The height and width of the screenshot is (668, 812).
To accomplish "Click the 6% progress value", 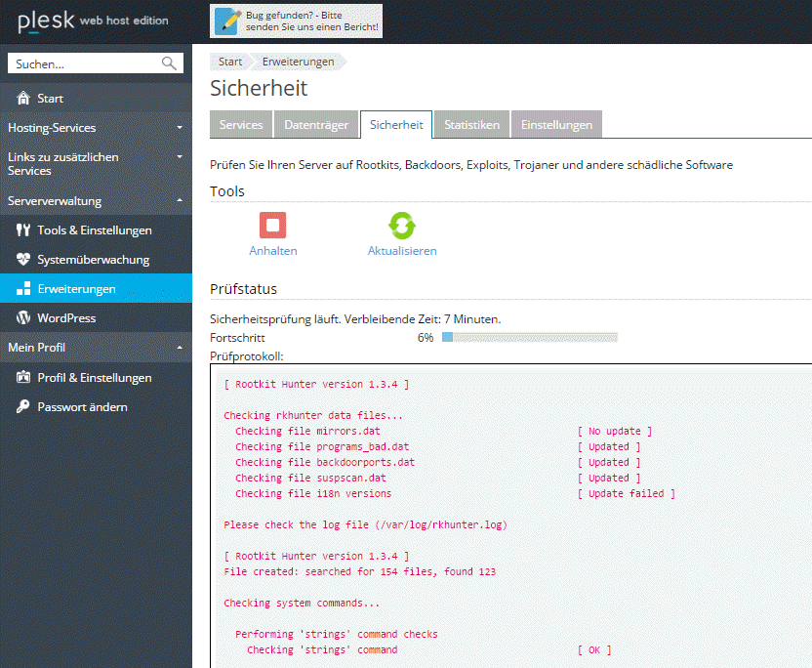I will (426, 337).
